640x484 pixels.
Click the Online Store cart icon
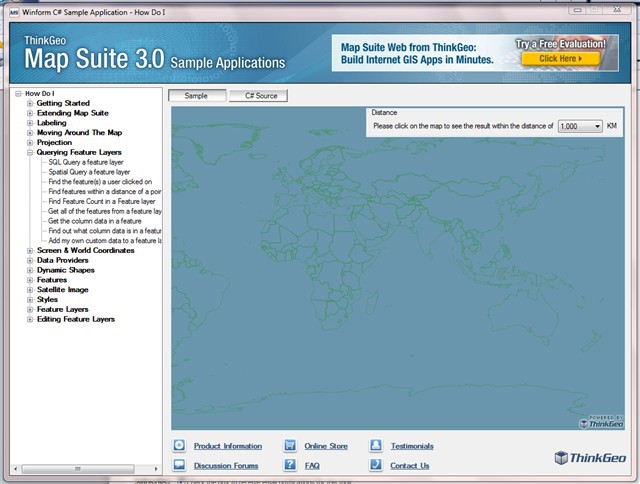(x=290, y=445)
